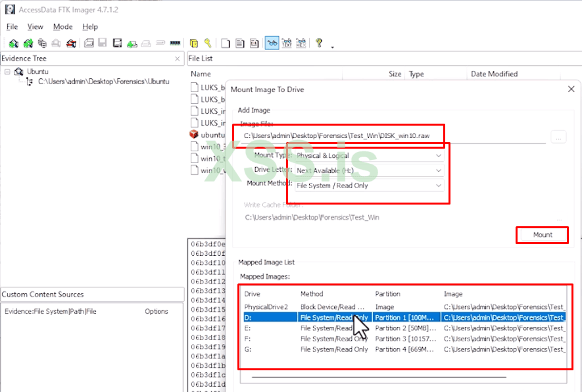This screenshot has height=392, width=582.
Task: Click the Partition 3 [10157 cell
Action: pos(406,339)
